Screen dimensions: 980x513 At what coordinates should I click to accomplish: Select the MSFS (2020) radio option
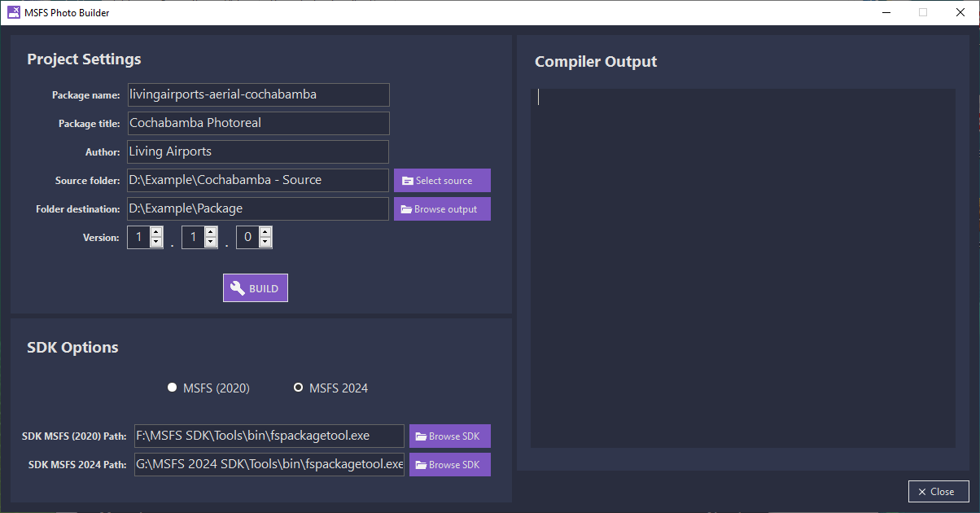coord(173,388)
